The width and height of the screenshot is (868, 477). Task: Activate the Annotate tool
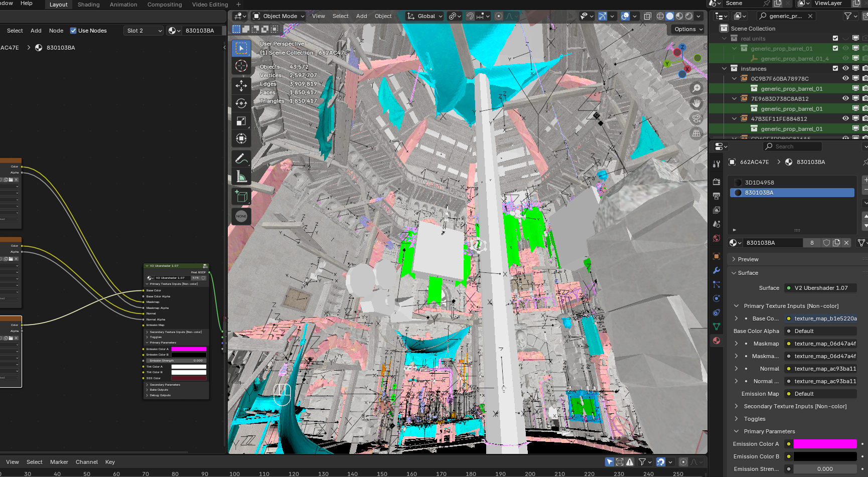pyautogui.click(x=241, y=158)
